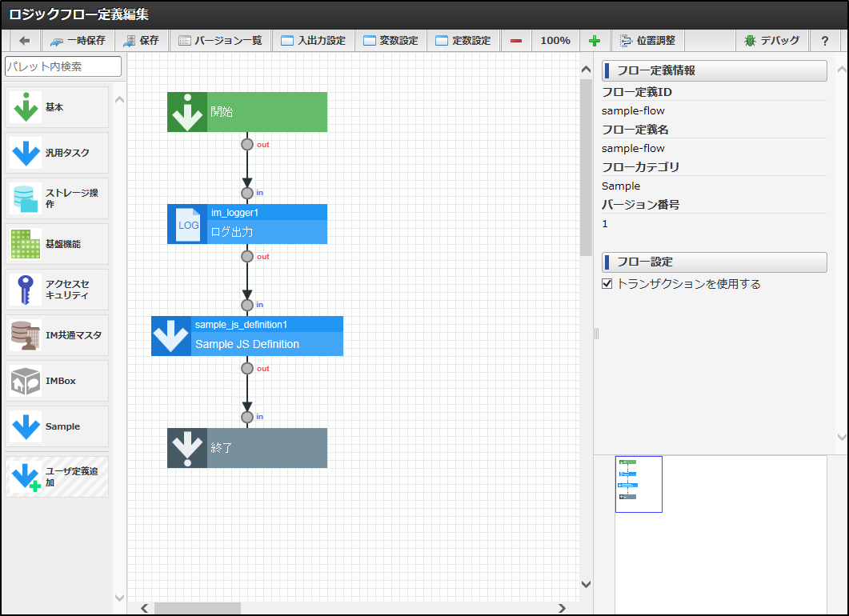Click the out port of im_logger1 node
The height and width of the screenshot is (616, 849).
(x=247, y=257)
